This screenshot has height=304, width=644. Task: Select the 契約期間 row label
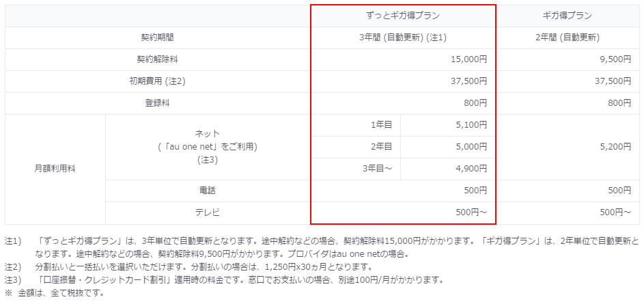point(158,38)
